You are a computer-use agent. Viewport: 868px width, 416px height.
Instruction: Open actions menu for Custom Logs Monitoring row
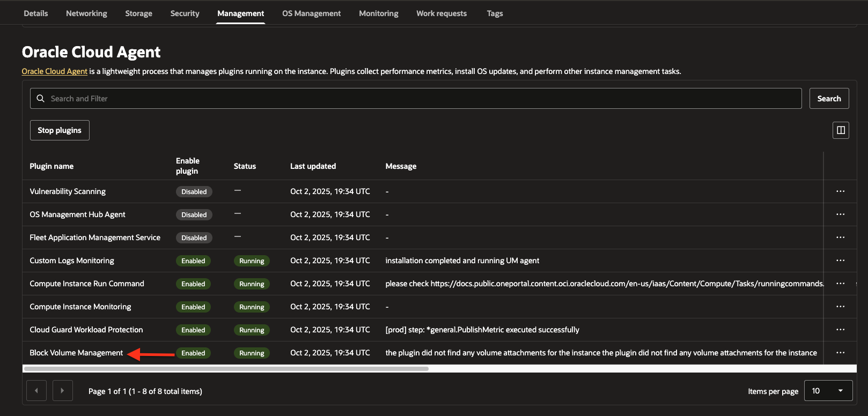(840, 261)
